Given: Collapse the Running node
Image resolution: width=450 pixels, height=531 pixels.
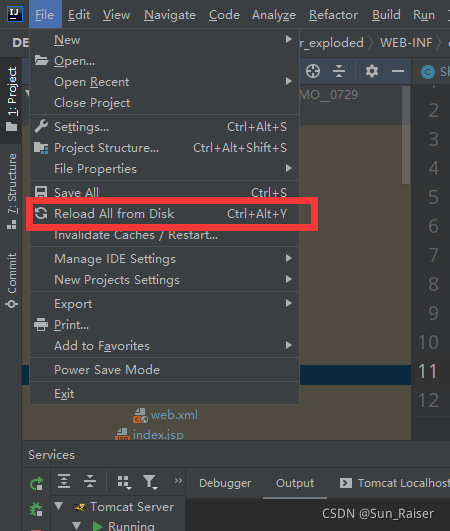Looking at the screenshot, I should [76, 526].
